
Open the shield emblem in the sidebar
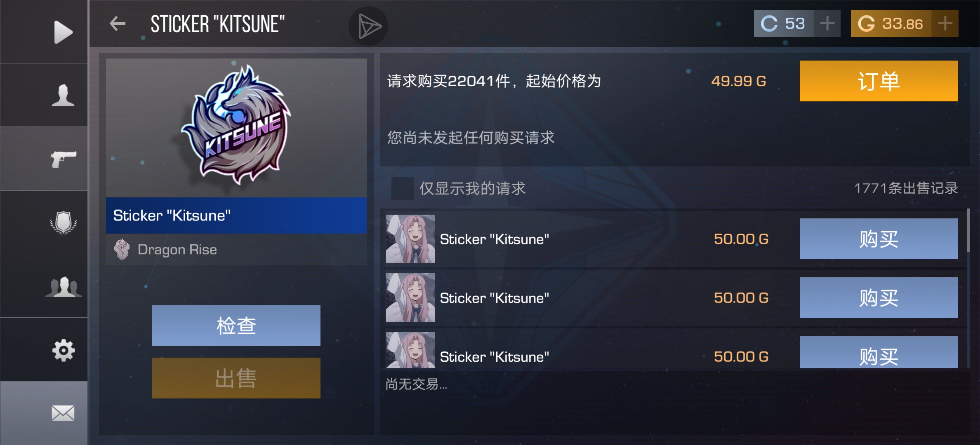(x=63, y=222)
